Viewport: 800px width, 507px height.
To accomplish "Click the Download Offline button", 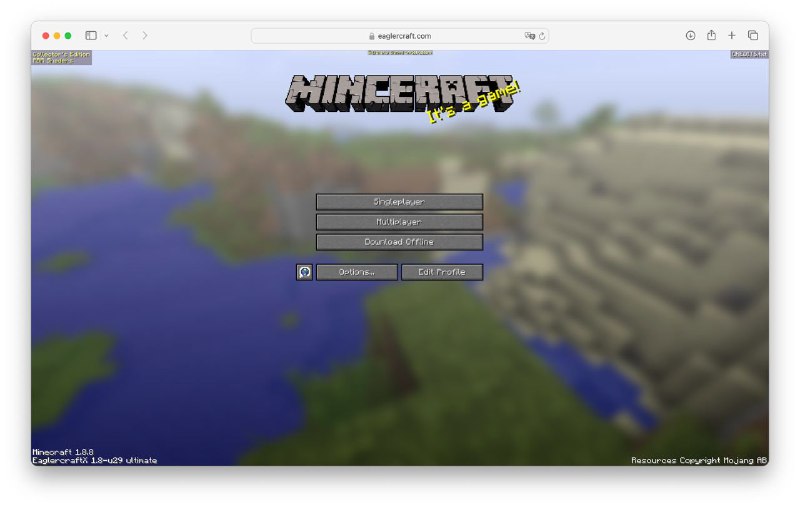I will click(399, 242).
